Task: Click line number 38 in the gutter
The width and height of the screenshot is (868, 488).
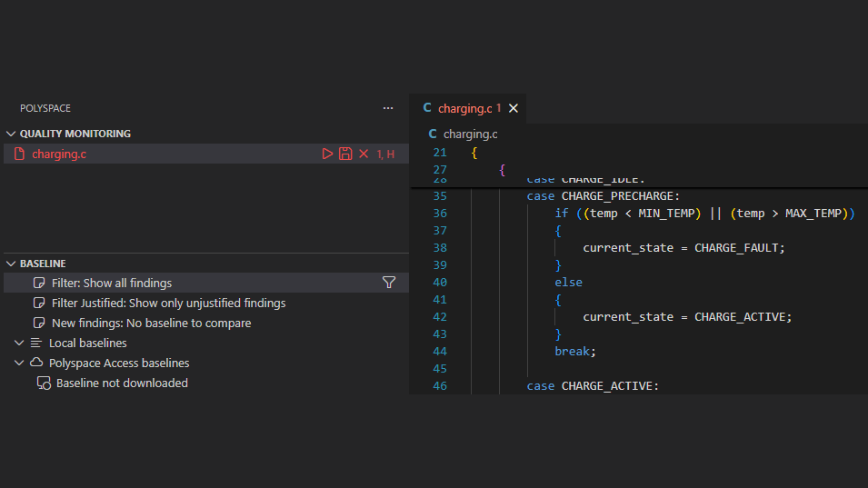Action: 440,247
